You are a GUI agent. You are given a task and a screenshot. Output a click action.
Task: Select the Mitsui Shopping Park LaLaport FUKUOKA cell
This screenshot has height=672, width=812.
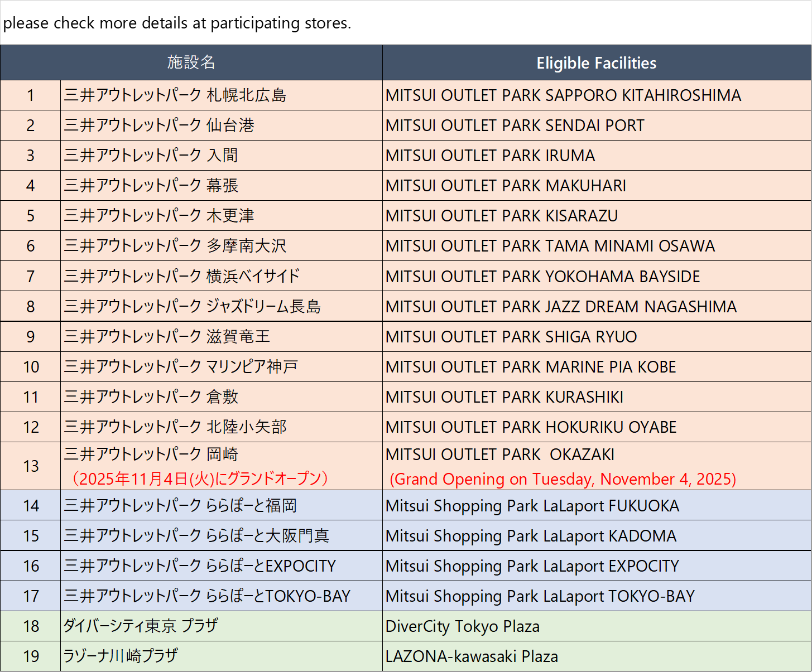click(x=532, y=506)
